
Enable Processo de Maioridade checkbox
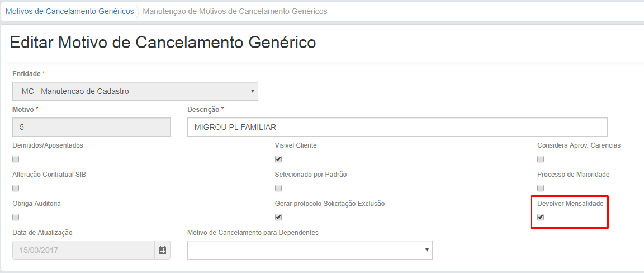coord(541,189)
